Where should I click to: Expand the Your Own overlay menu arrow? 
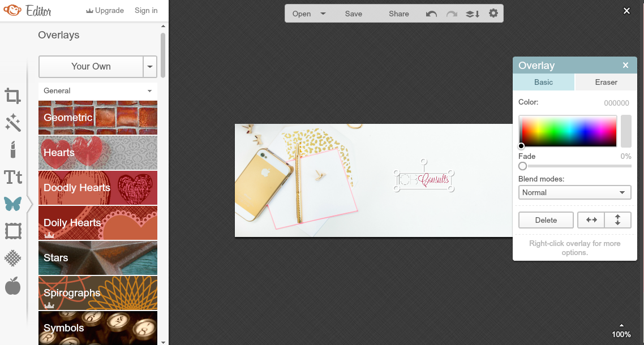coord(149,66)
